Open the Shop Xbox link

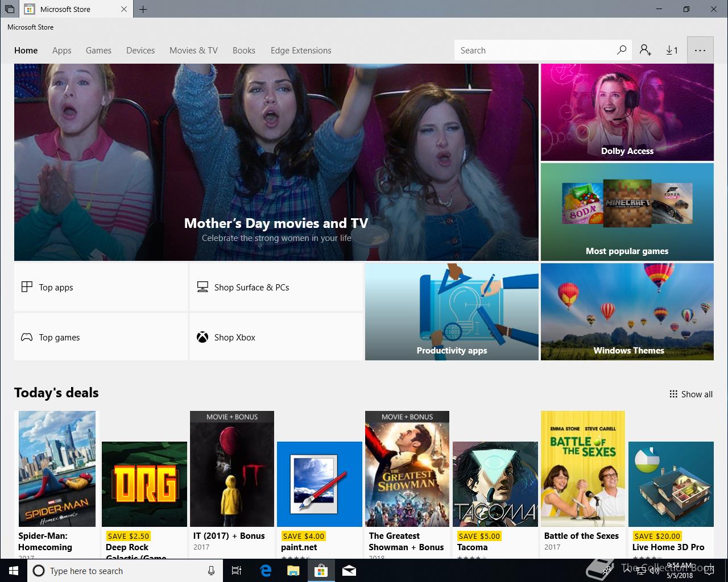click(276, 337)
